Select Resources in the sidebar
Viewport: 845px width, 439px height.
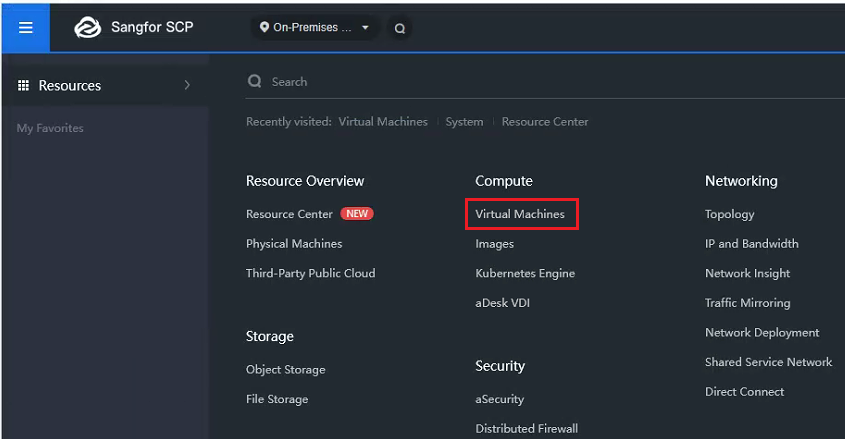click(x=105, y=85)
